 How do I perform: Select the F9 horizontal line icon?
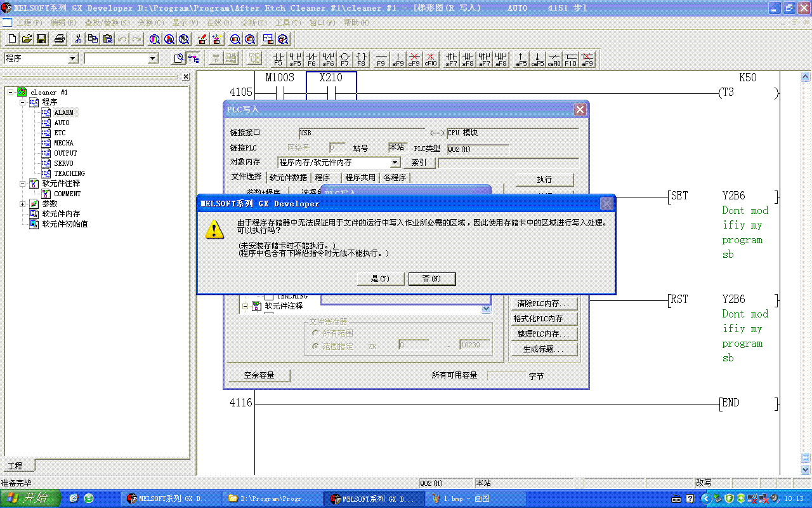(381, 59)
